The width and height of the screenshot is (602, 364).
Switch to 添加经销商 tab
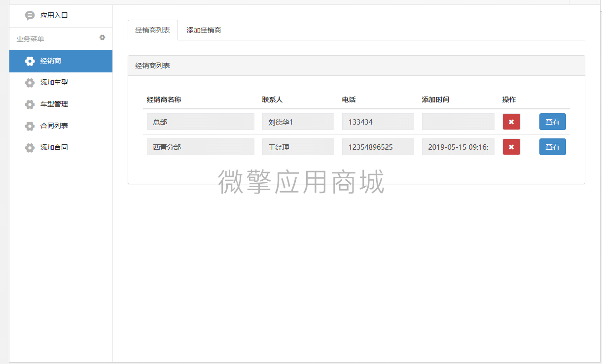[x=204, y=30]
